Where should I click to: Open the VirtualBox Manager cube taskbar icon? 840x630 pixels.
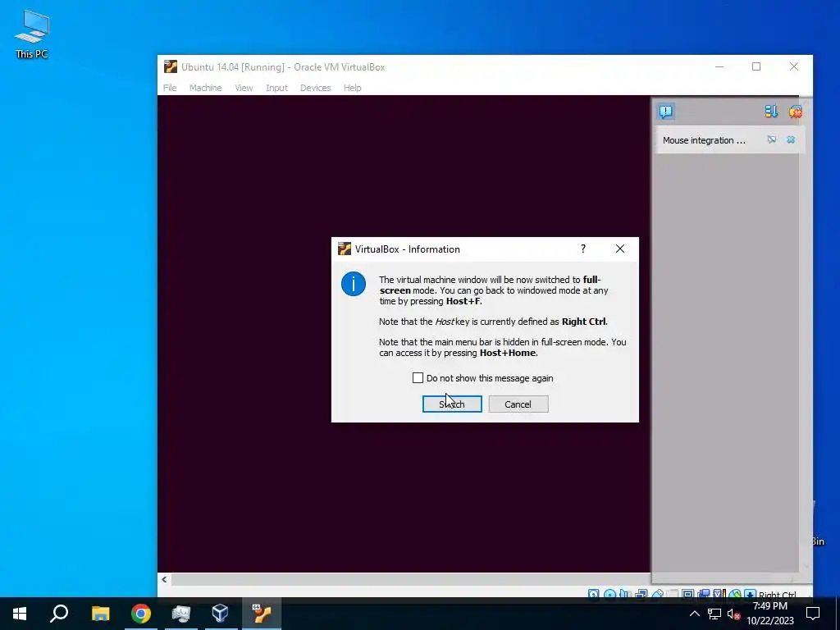pos(220,614)
